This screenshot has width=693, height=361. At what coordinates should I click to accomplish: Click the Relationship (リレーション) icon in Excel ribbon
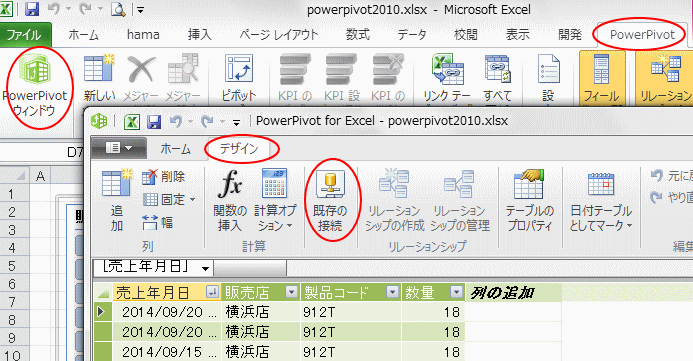pos(664,77)
